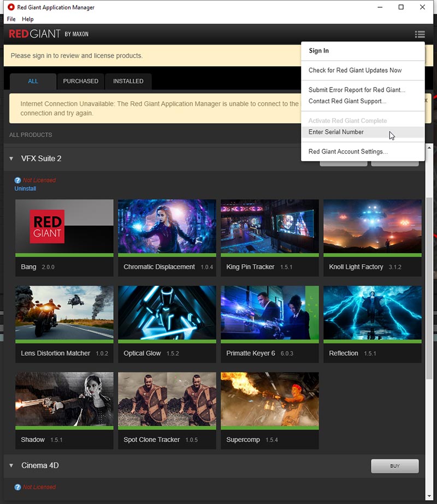Select Submit Error Report for Red Giant
This screenshot has height=504, width=437.
[363, 90]
